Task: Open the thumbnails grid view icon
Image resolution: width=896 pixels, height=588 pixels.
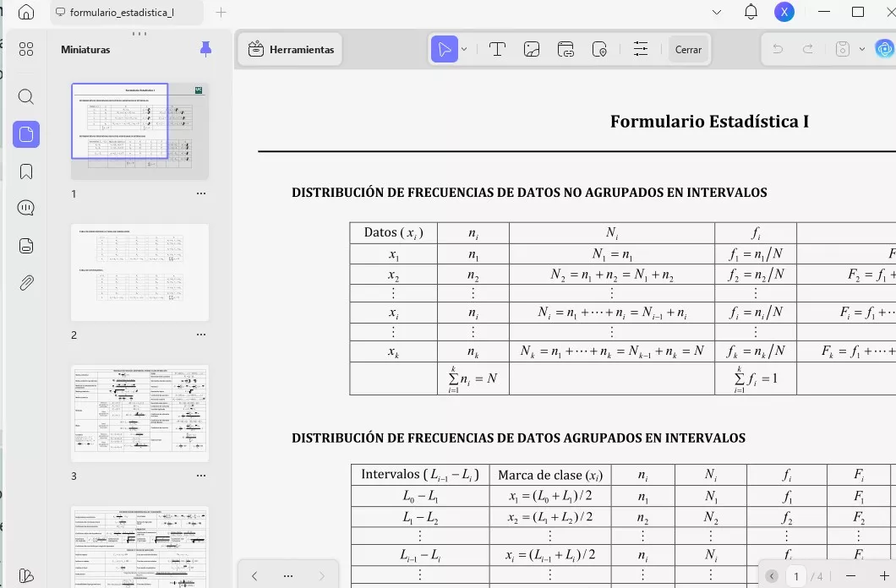Action: (25, 50)
